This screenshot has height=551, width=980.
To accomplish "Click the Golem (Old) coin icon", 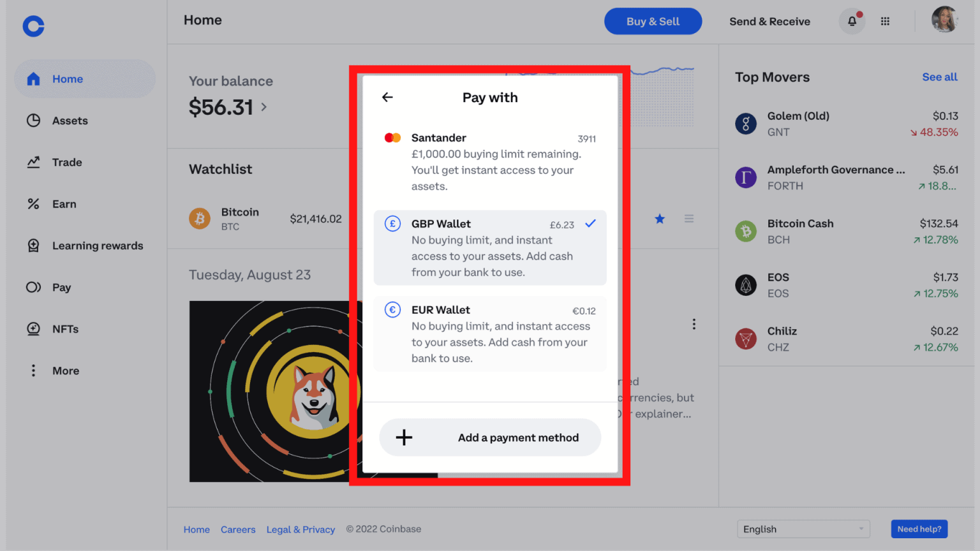I will click(746, 123).
